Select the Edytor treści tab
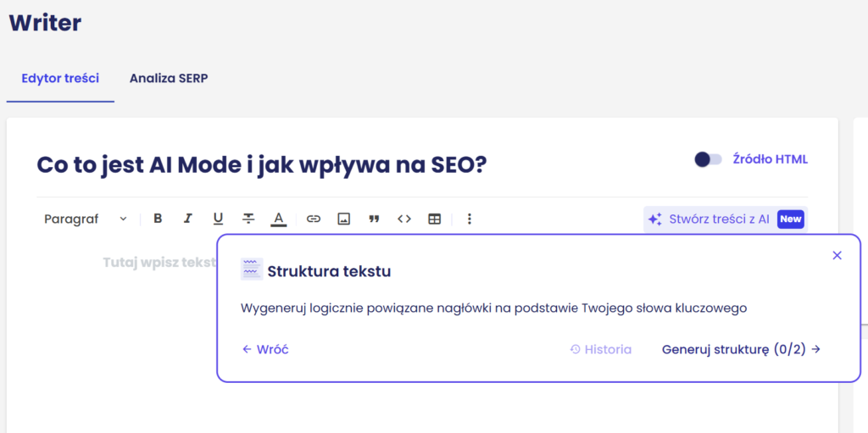This screenshot has height=433, width=868. pos(59,79)
